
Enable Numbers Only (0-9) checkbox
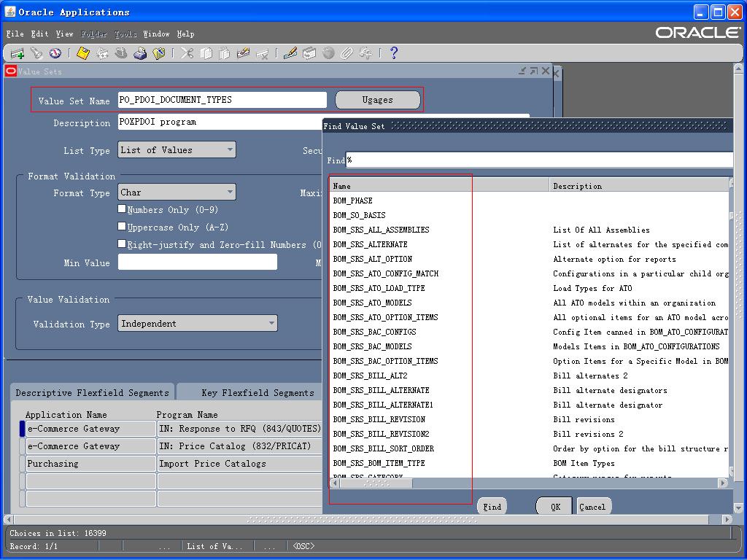point(122,209)
